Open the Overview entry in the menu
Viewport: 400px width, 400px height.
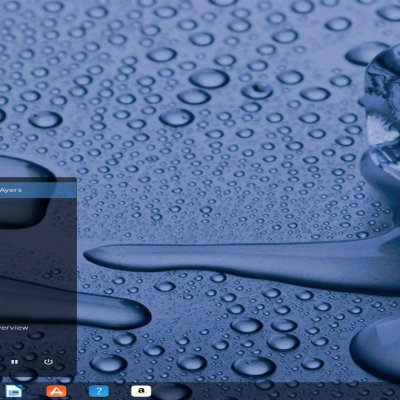[x=14, y=328]
